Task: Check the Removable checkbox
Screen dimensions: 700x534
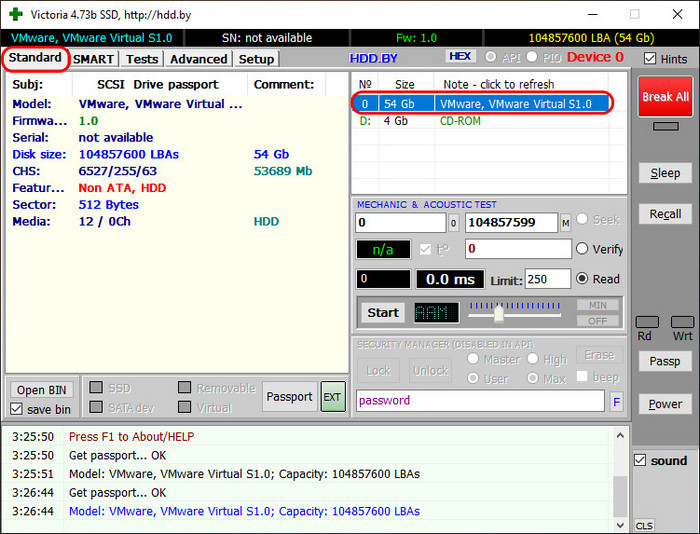Action: (x=184, y=387)
